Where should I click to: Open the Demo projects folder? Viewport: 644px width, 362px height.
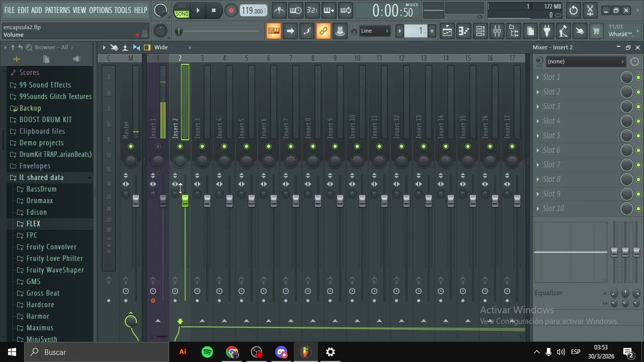pyautogui.click(x=41, y=143)
